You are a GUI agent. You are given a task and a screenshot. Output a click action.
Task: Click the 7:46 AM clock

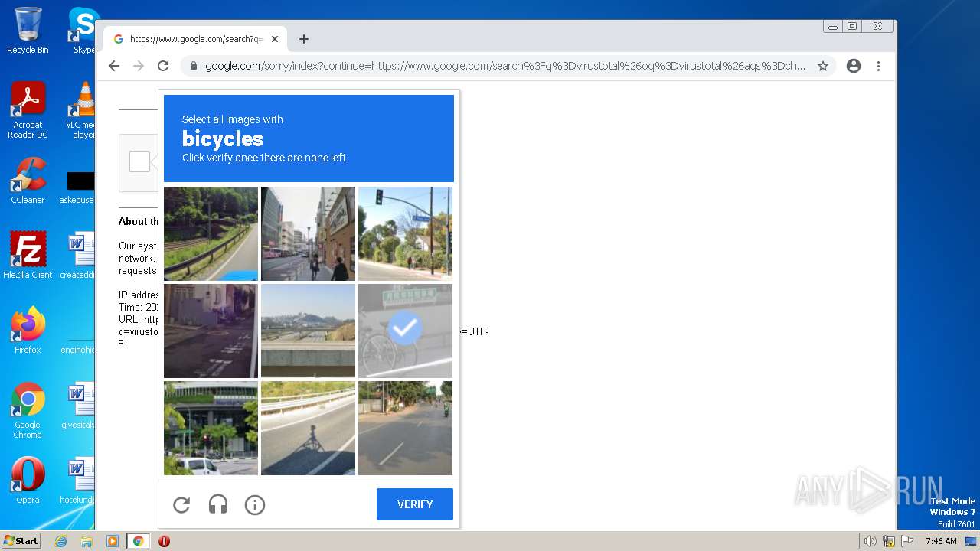940,541
